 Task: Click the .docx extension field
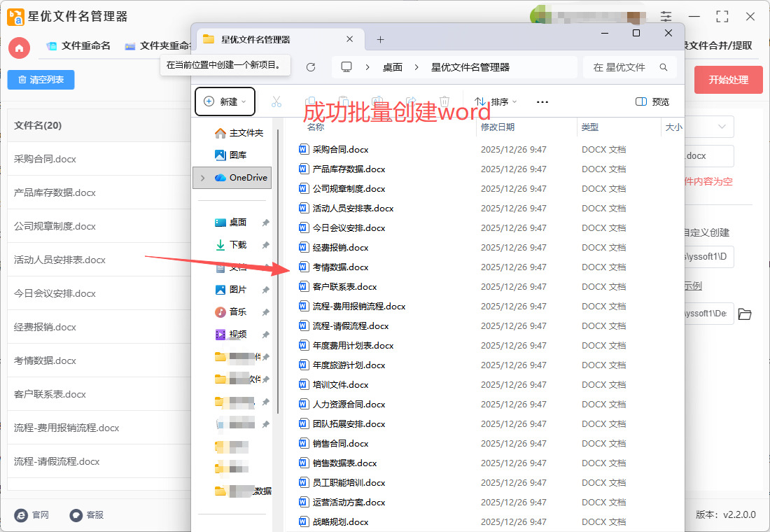point(709,155)
